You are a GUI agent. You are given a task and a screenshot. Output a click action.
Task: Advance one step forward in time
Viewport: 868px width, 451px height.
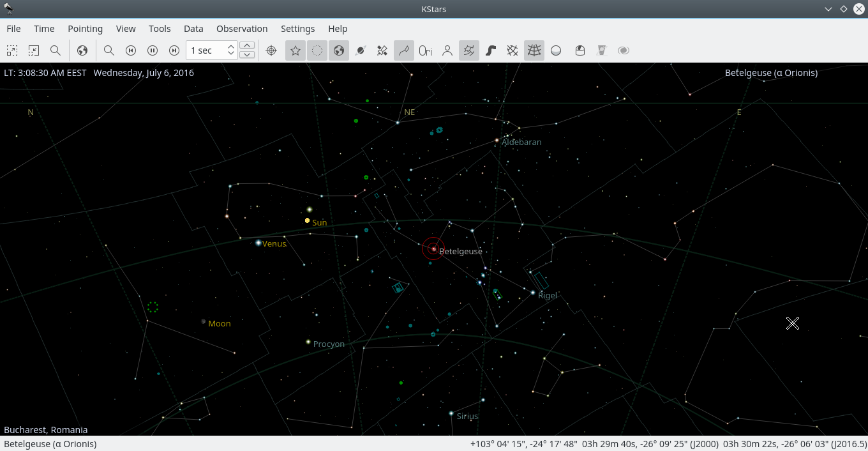tap(174, 50)
